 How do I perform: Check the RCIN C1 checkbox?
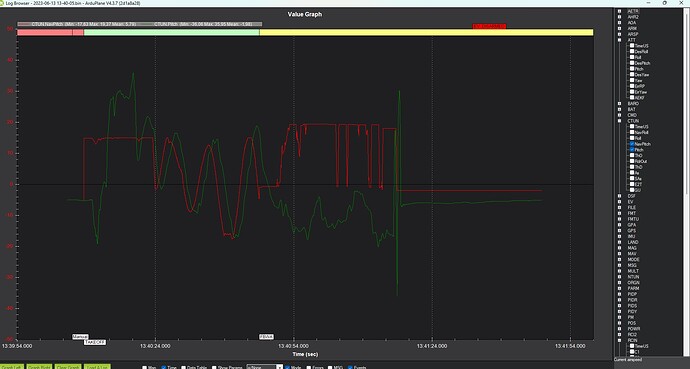pyautogui.click(x=632, y=352)
